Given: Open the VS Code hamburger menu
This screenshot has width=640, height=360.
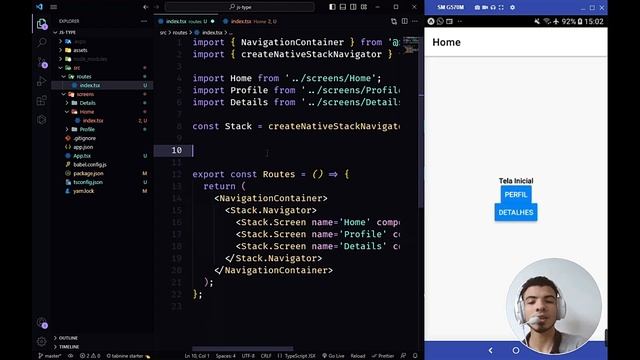Looking at the screenshot, I should (x=53, y=7).
